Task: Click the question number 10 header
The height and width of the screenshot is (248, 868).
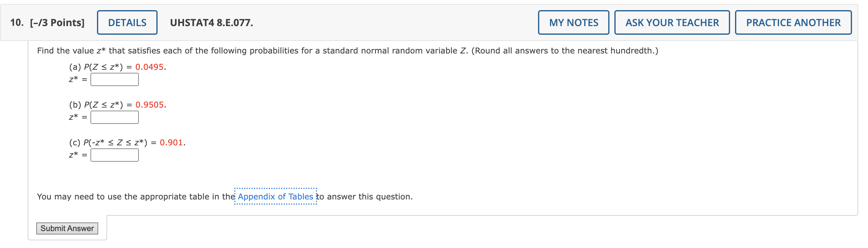Action: pyautogui.click(x=15, y=22)
